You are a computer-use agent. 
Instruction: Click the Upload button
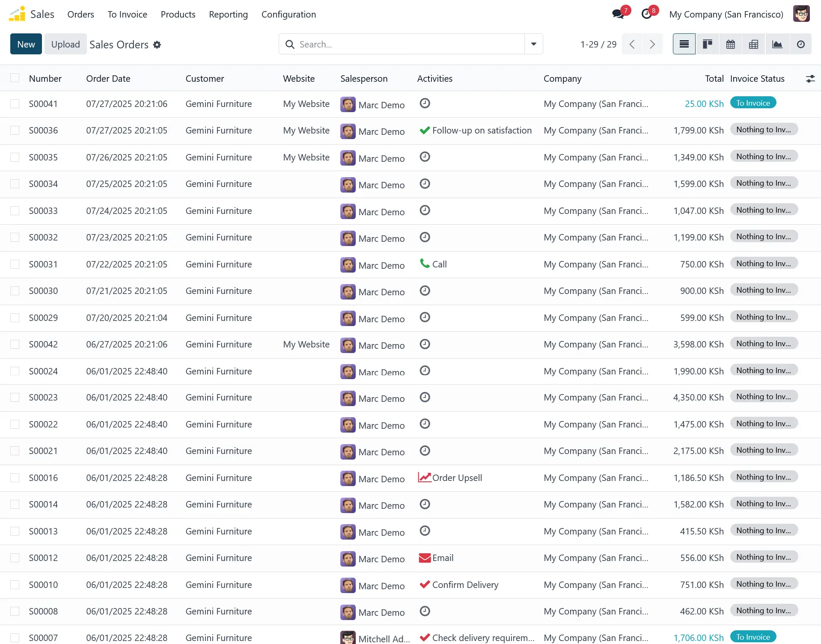65,44
